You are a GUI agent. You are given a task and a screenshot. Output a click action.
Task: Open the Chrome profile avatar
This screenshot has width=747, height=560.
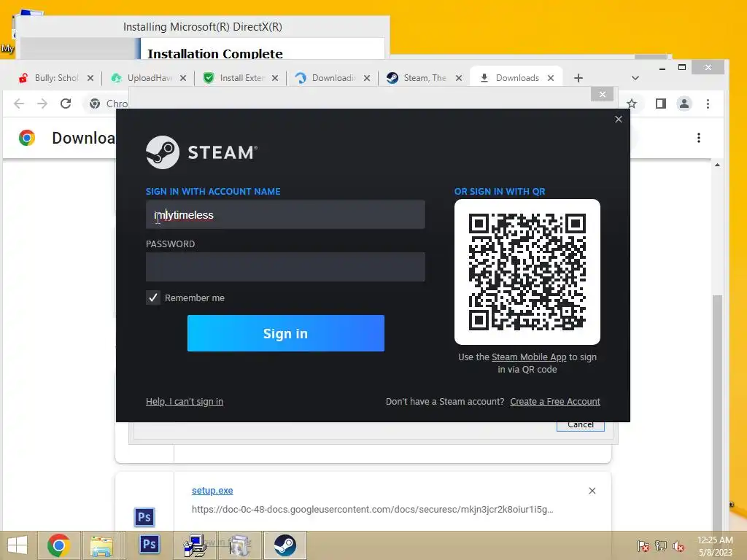(x=684, y=104)
